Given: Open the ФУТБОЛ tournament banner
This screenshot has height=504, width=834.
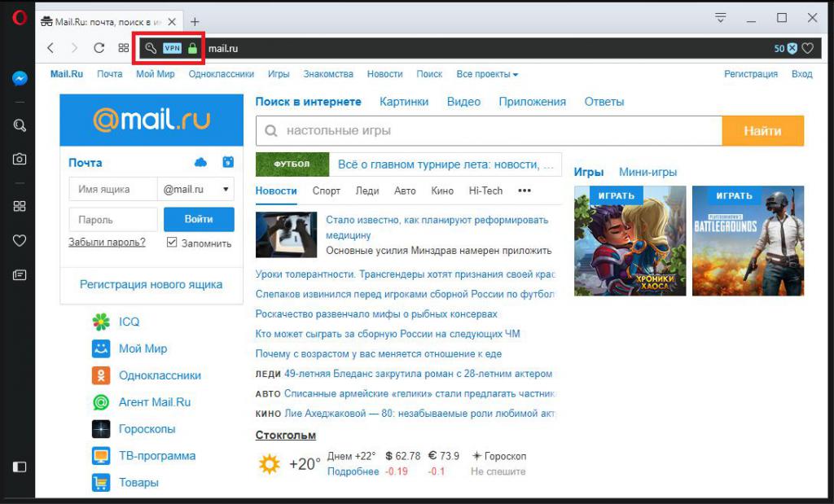Looking at the screenshot, I should point(408,164).
